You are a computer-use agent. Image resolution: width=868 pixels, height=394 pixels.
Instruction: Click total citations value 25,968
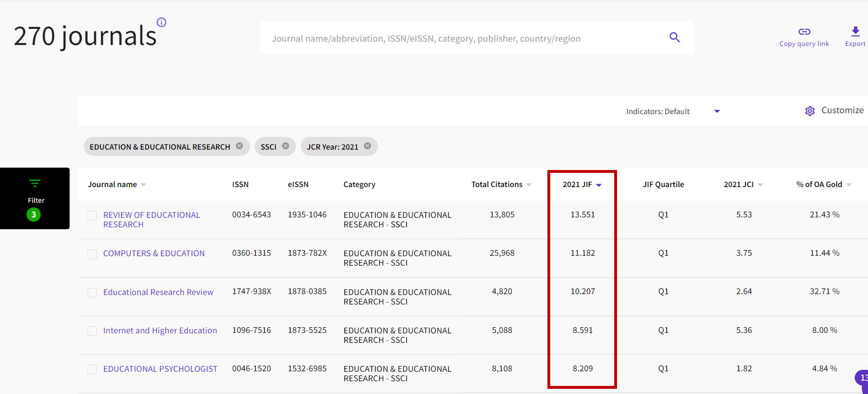click(502, 253)
